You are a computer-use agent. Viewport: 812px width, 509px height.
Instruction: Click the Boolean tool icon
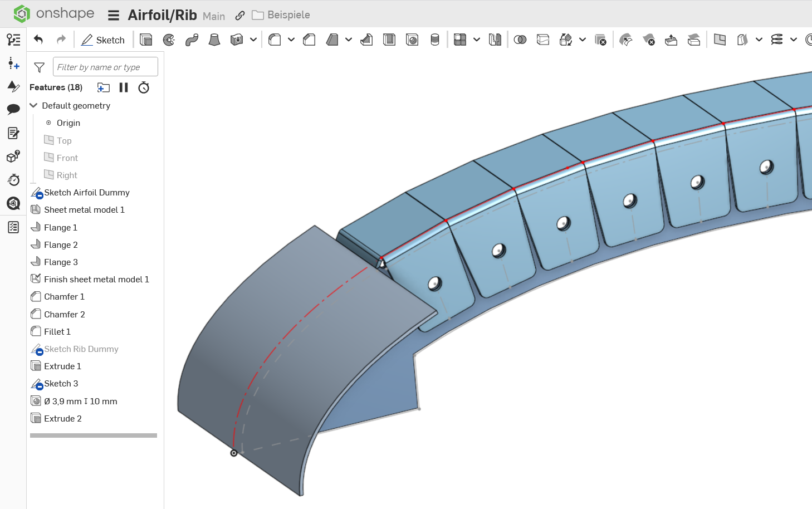(x=520, y=40)
